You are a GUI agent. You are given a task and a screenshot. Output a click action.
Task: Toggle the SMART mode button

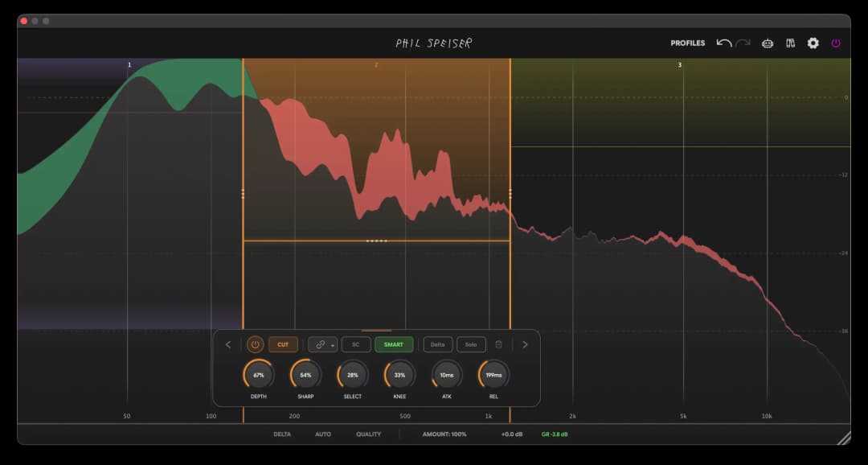click(394, 344)
